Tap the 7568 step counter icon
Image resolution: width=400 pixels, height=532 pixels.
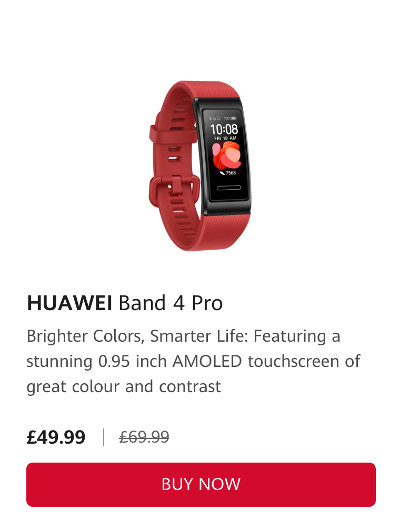[x=223, y=173]
